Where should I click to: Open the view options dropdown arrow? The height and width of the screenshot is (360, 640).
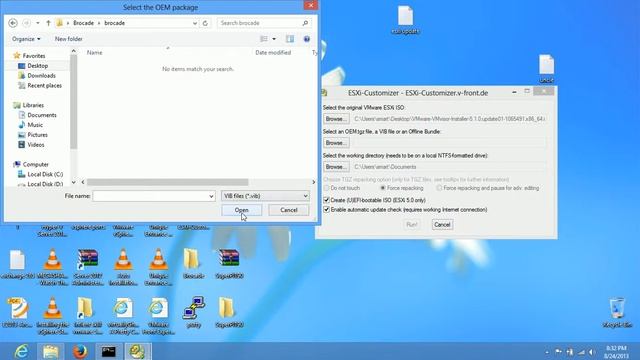point(274,39)
